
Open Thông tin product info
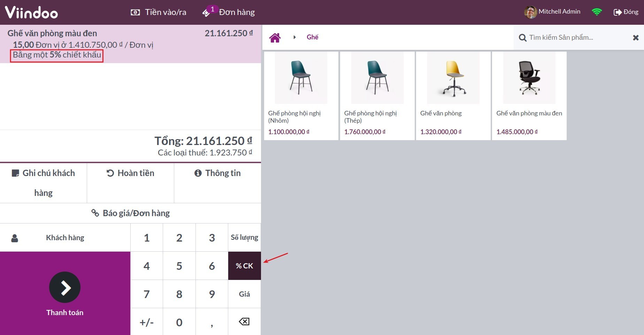point(217,183)
